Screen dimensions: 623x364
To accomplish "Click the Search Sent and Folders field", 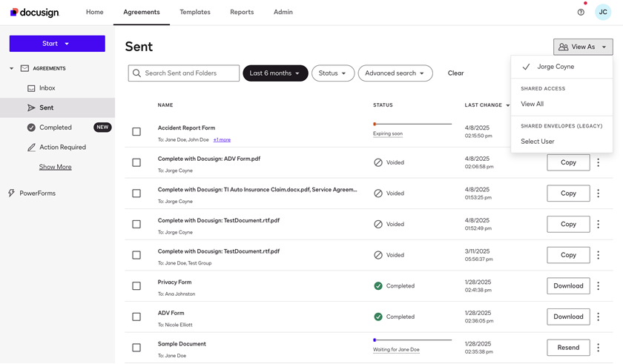I will coord(184,73).
